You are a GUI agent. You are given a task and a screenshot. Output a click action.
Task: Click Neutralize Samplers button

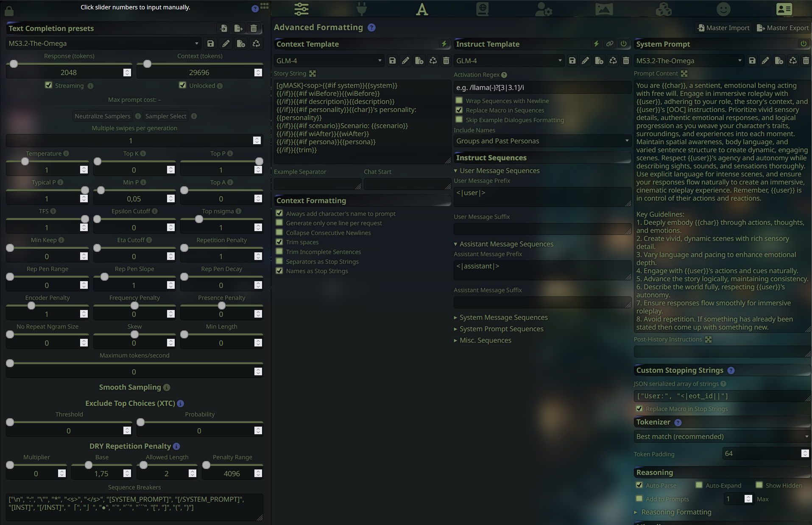tap(103, 116)
